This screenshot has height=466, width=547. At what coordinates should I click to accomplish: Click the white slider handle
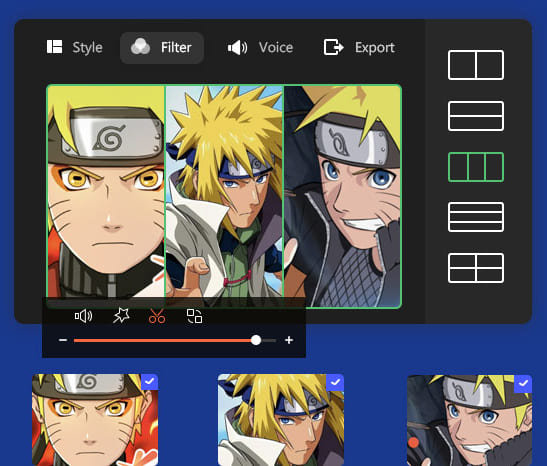(x=256, y=340)
